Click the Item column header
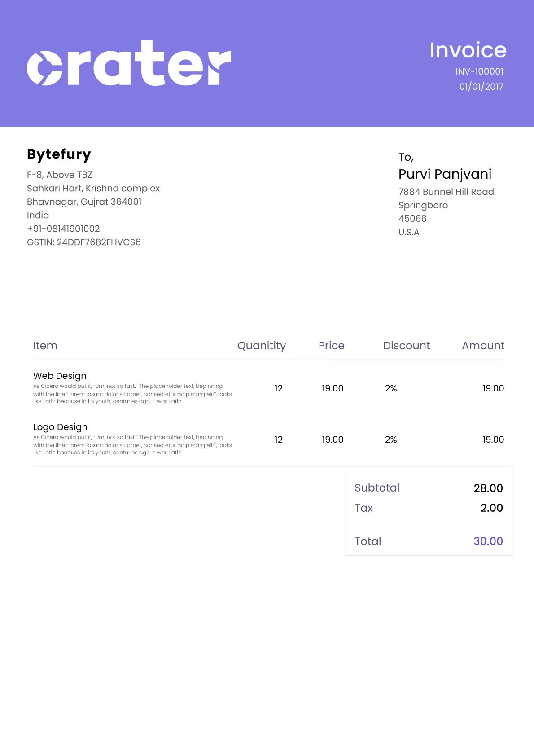The width and height of the screenshot is (534, 756). tap(45, 346)
